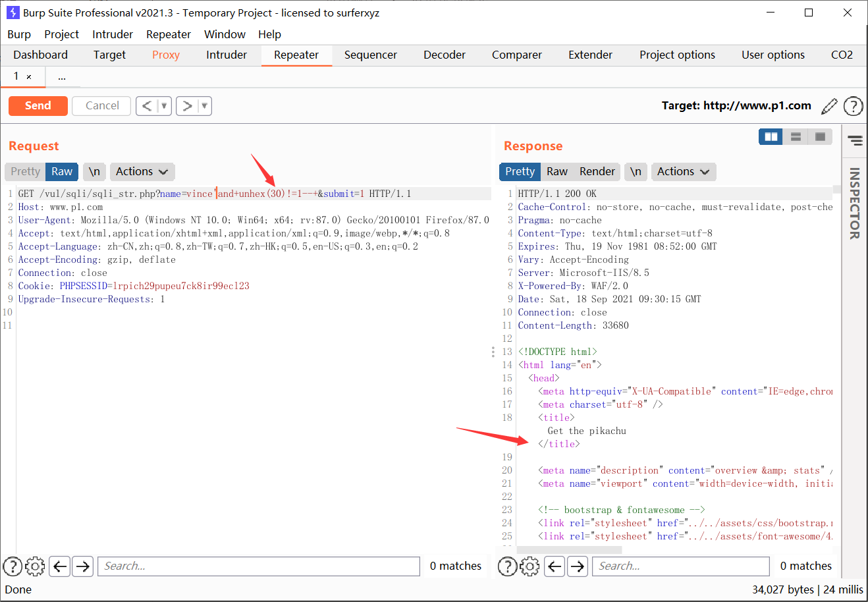The image size is (868, 602).
Task: Click the panel divider dots handle
Action: (x=493, y=352)
